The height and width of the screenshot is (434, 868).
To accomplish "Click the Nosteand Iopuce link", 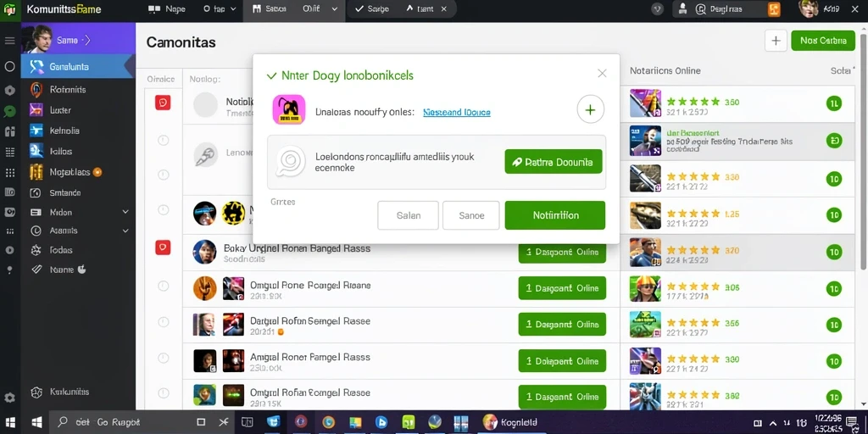I will 457,113.
